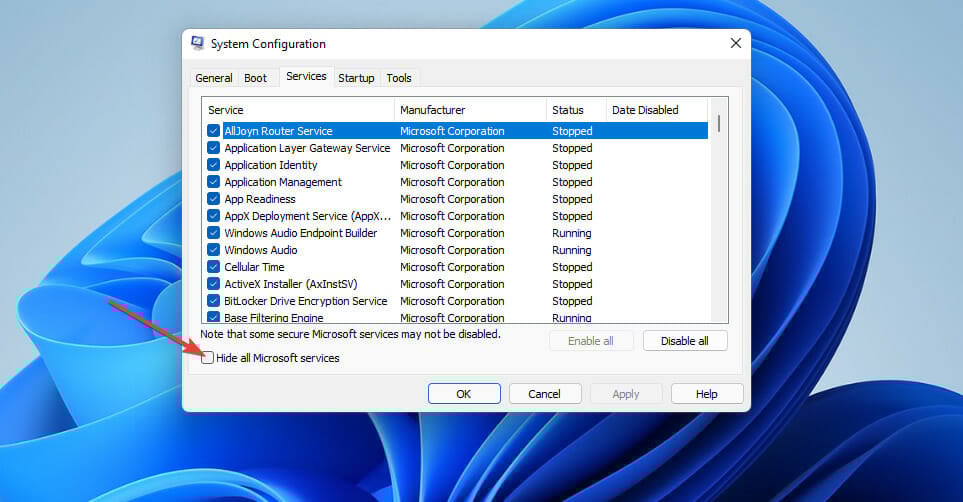This screenshot has width=963, height=502.
Task: Select Application Layer Gateway Service name
Action: (307, 148)
